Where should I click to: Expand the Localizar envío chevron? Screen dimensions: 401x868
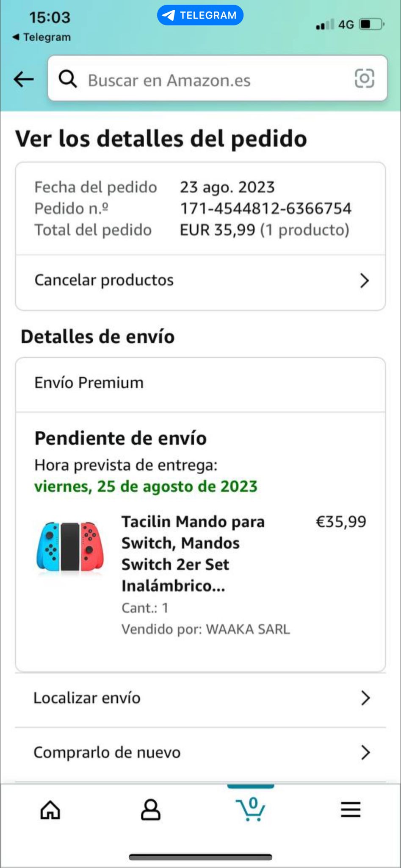365,698
